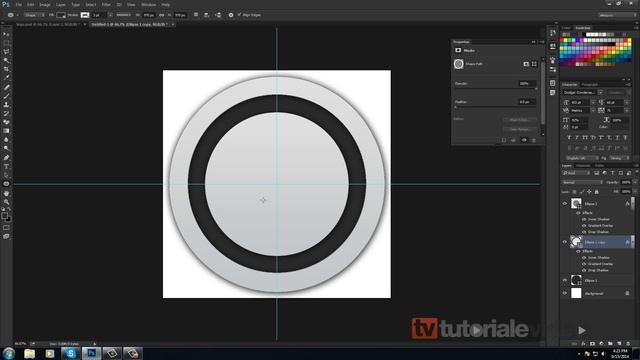Hide the top Ellipse 2 layer
This screenshot has width=640, height=360.
coord(565,203)
